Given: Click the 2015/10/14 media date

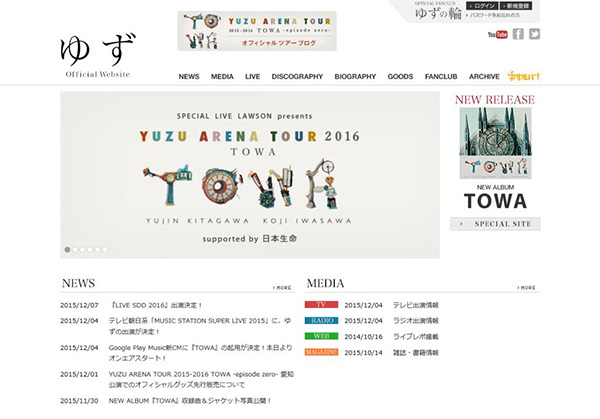Looking at the screenshot, I should 364,352.
